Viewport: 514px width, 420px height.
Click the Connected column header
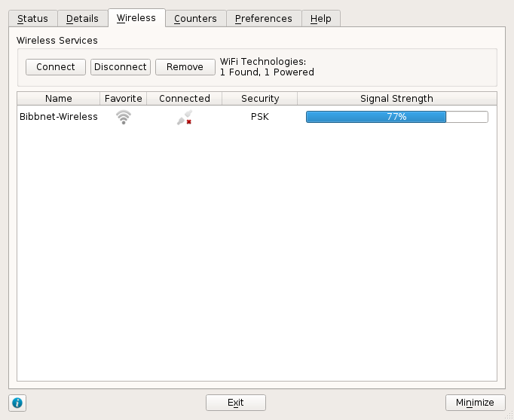(184, 99)
